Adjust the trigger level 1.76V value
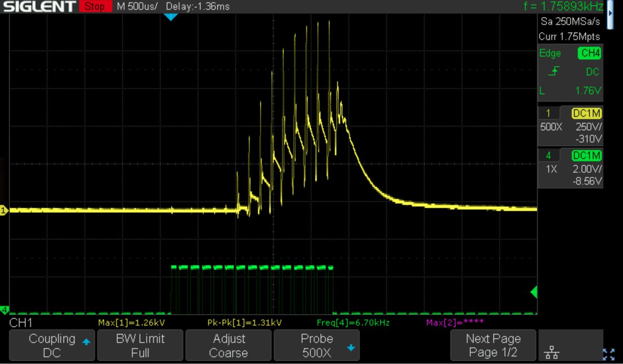The image size is (623, 364). (x=588, y=91)
